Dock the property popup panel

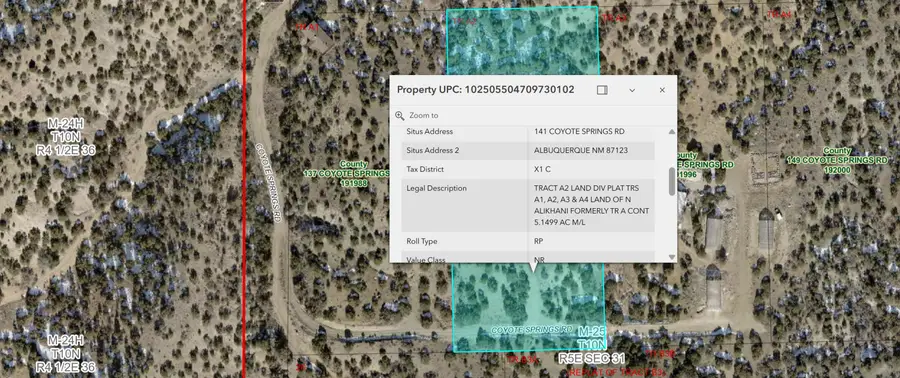click(602, 90)
